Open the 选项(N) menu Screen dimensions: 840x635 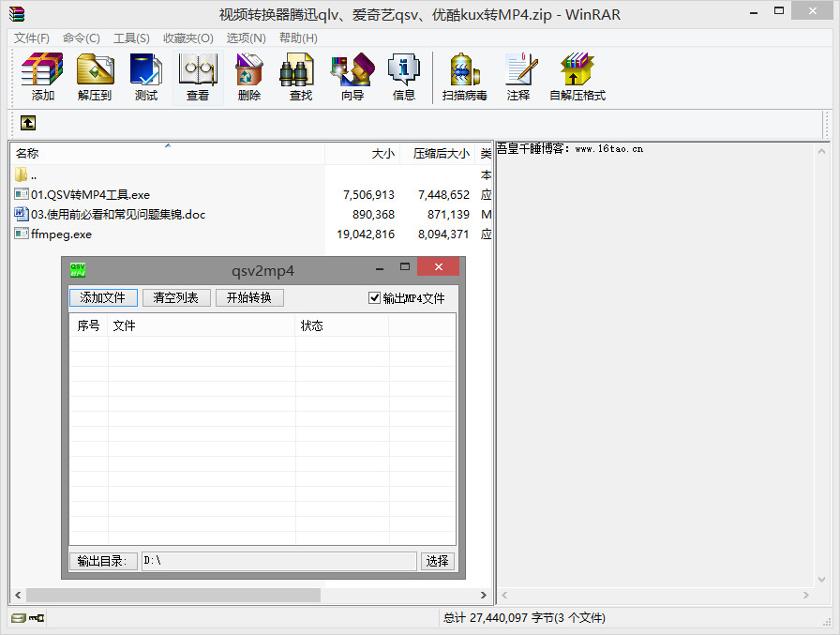pos(246,38)
